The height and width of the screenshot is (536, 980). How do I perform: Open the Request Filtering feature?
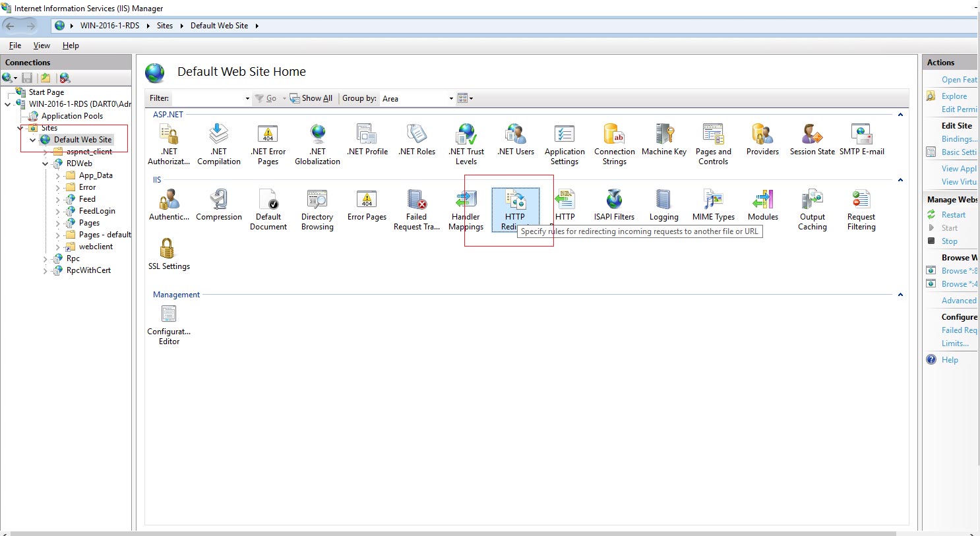click(x=861, y=210)
